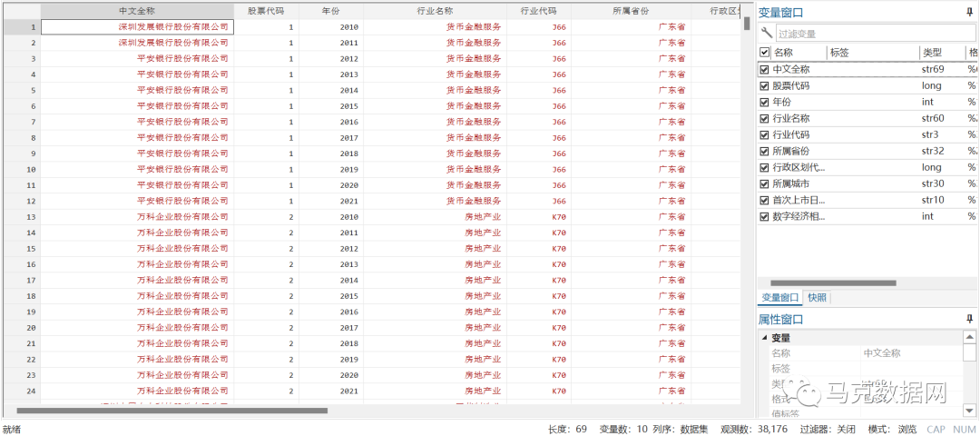980x436 pixels.
Task: Click the 过滤变量 filter input box
Action: coord(874,34)
